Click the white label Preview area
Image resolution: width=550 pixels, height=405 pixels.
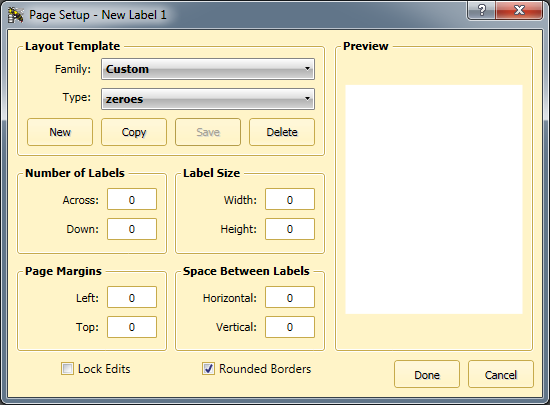point(434,199)
